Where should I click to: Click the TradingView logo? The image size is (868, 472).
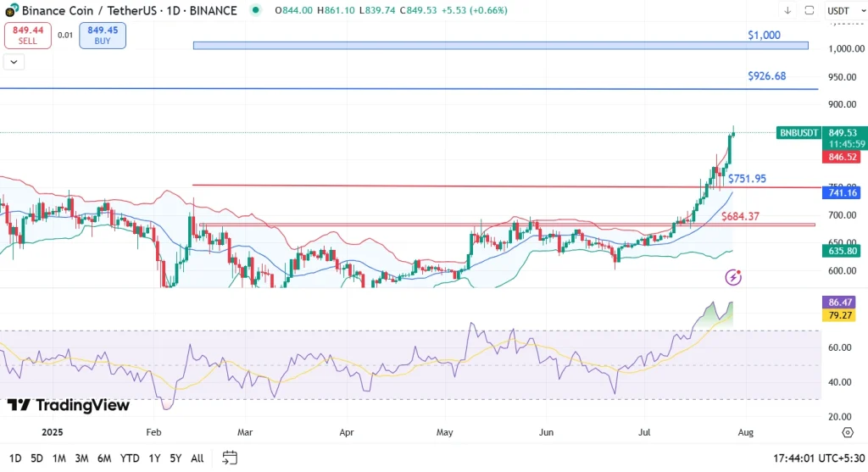point(68,405)
